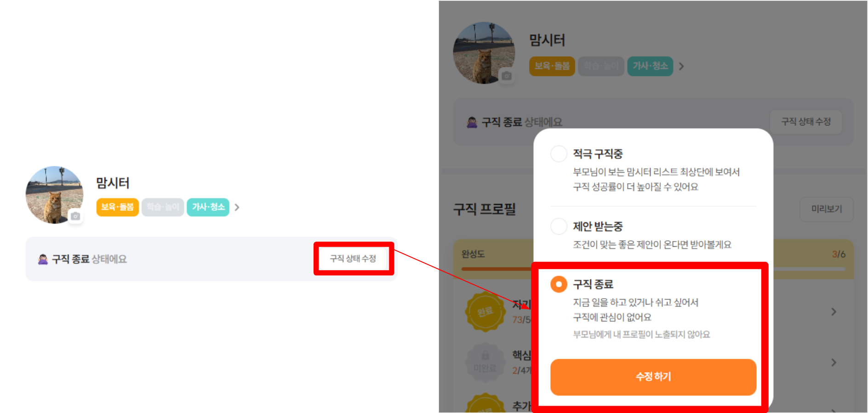
Task: Expand category tags chevron on right profile
Action: (681, 67)
